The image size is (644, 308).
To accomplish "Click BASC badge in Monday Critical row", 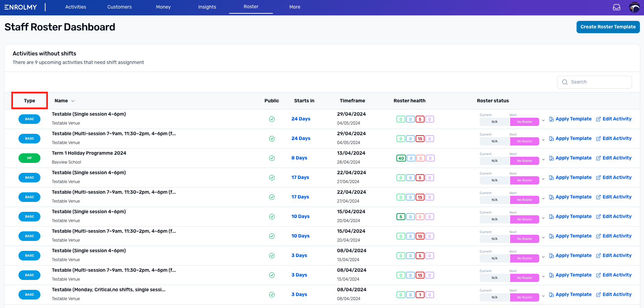I will (29, 295).
